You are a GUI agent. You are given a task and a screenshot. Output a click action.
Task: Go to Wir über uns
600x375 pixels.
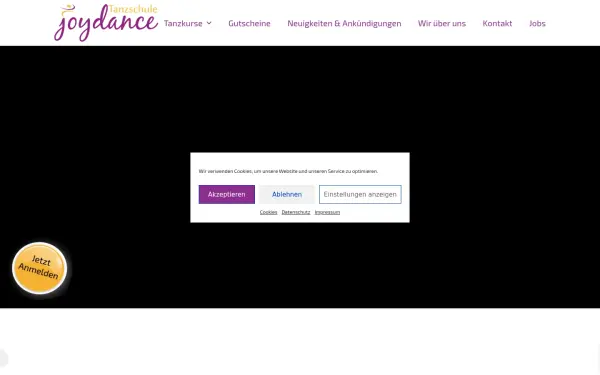[x=442, y=23]
